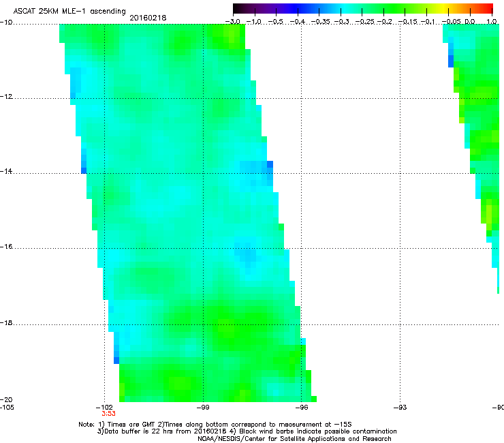The image size is (504, 443).
Task: Click the date label 20160218
Action: click(x=148, y=18)
